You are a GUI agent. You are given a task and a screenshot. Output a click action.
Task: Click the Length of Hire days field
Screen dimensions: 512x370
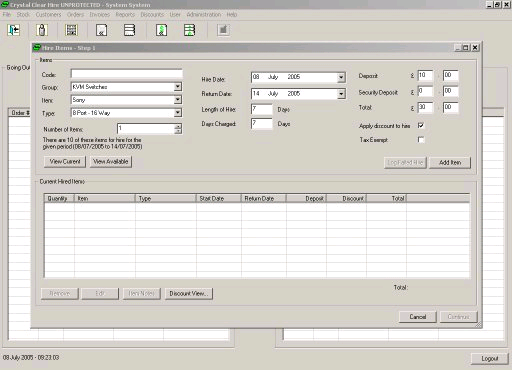point(262,109)
